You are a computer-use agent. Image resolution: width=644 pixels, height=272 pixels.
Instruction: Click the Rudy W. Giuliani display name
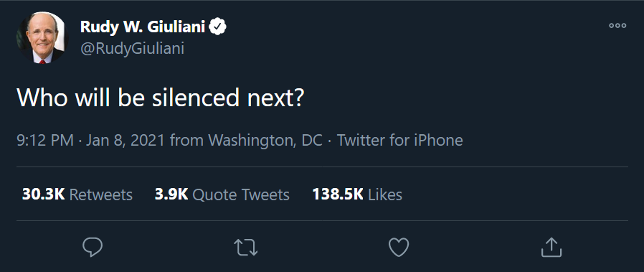pyautogui.click(x=143, y=27)
